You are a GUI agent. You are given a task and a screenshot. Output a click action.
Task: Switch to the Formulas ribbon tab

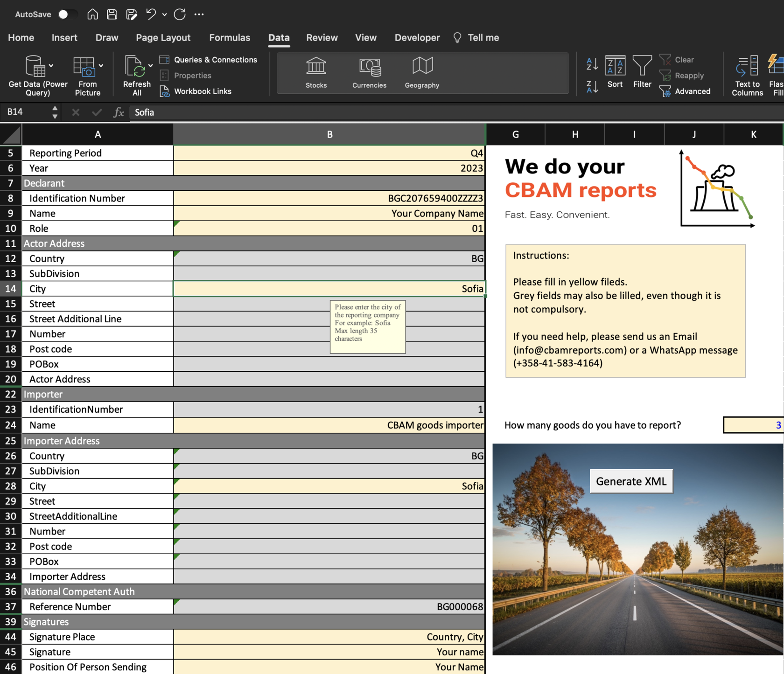[x=230, y=37]
